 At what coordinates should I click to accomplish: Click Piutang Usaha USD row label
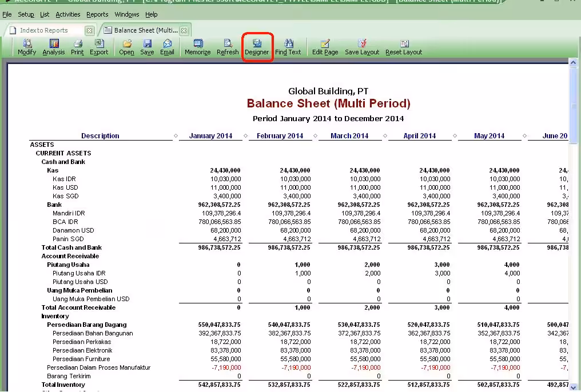80,282
